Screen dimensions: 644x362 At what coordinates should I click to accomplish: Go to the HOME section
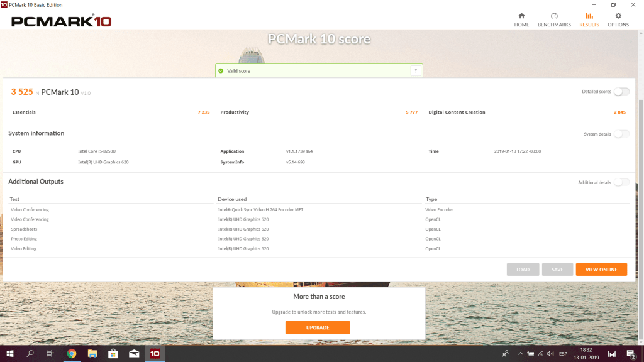pos(521,19)
